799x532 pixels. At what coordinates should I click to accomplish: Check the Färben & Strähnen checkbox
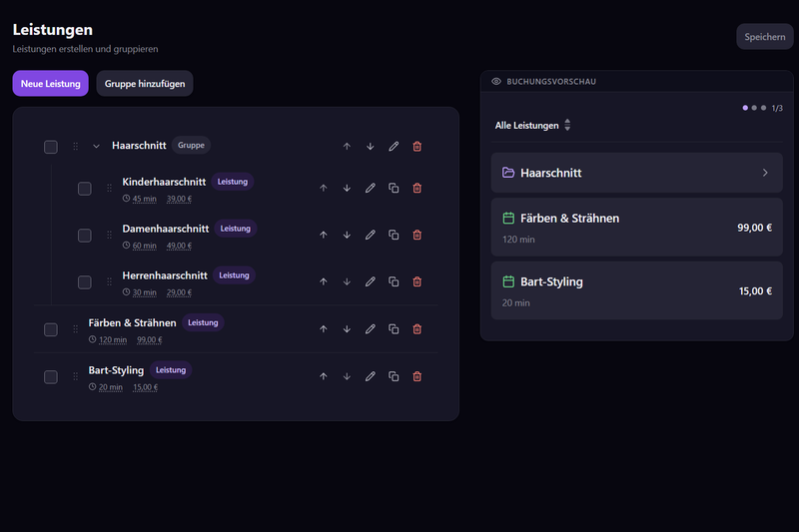[x=51, y=330]
